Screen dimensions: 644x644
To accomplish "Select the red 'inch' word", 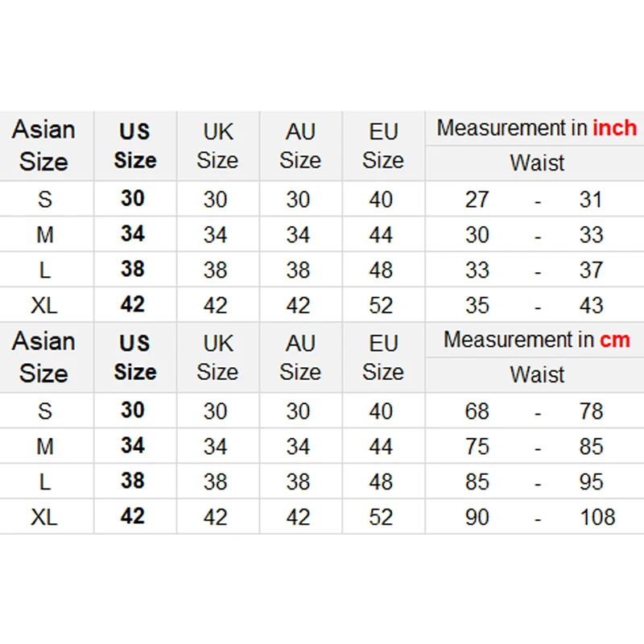I will pyautogui.click(x=614, y=128).
